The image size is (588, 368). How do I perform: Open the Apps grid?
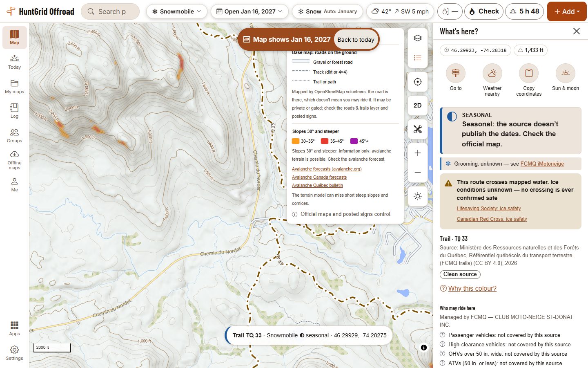[x=14, y=328]
